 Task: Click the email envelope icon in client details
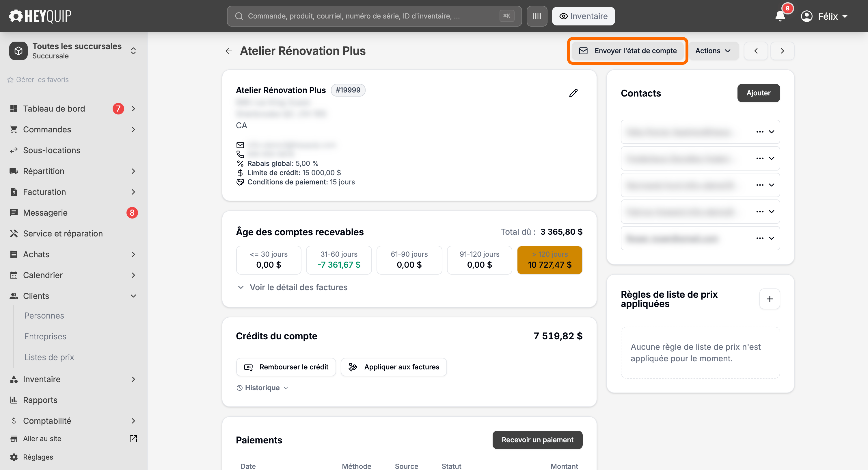(x=240, y=145)
